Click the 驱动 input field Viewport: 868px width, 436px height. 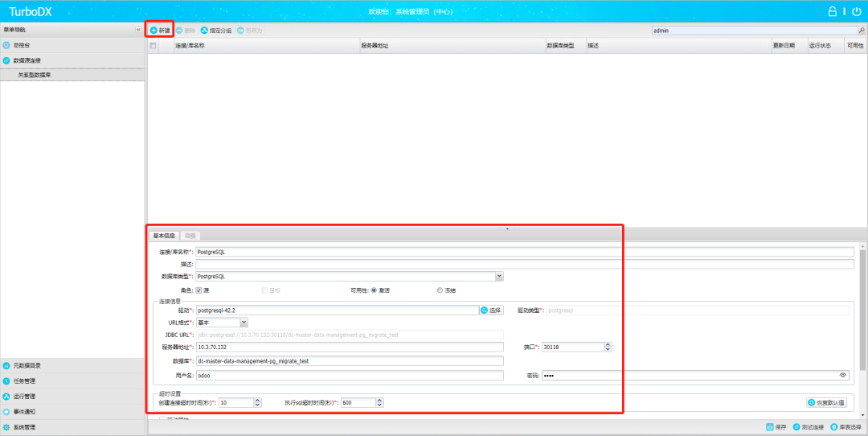coord(338,311)
